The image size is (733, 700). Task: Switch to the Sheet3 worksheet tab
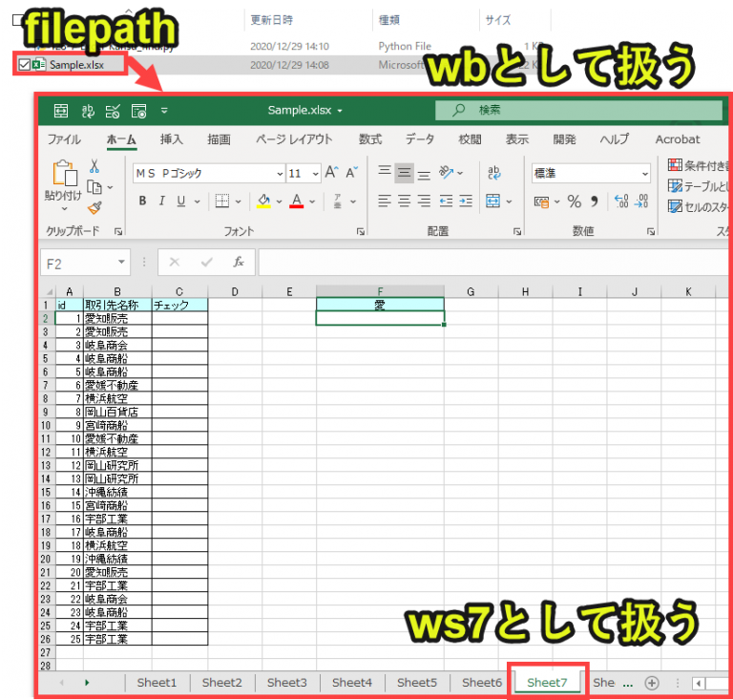pos(286,683)
